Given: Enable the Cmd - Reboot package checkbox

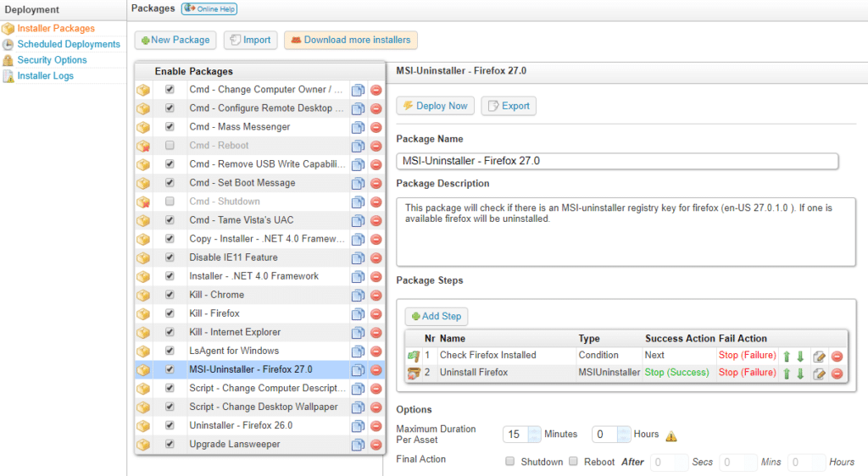Looking at the screenshot, I should click(170, 146).
